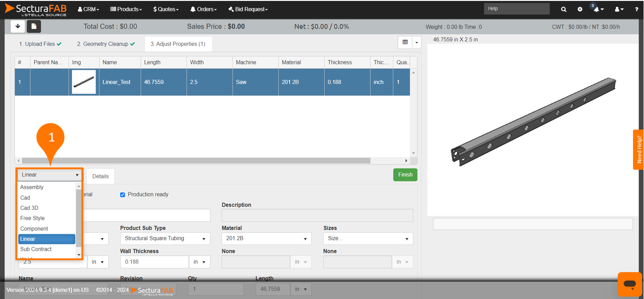
Task: Open the Quotes menu
Action: click(166, 9)
